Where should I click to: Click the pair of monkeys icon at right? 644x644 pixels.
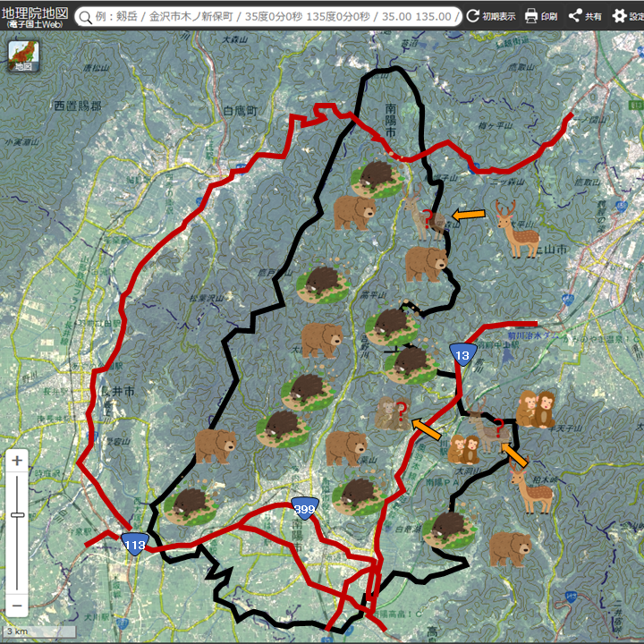click(x=535, y=409)
